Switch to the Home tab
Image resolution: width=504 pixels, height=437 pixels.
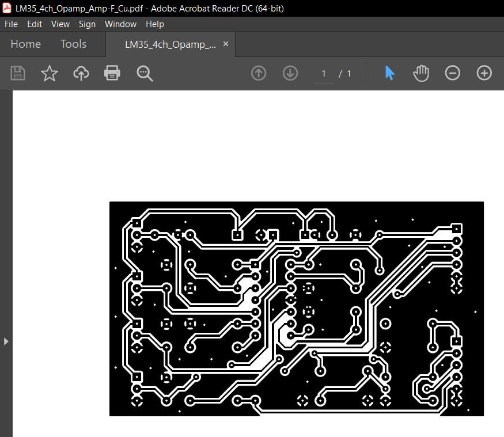pyautogui.click(x=25, y=44)
